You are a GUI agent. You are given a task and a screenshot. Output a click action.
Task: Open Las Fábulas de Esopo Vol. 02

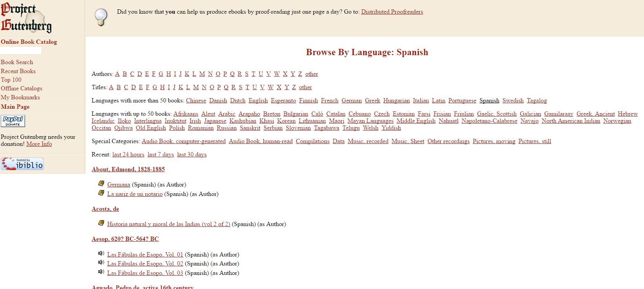(x=145, y=264)
